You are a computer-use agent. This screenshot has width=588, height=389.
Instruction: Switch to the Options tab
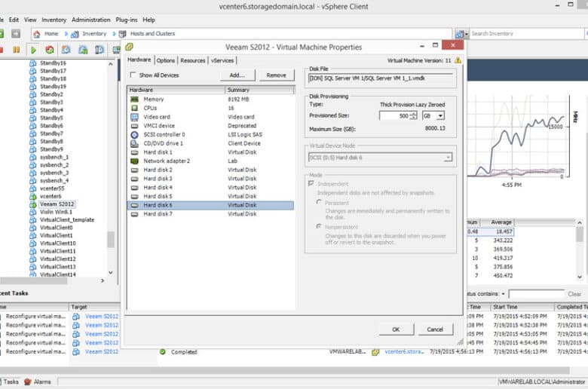pos(166,60)
